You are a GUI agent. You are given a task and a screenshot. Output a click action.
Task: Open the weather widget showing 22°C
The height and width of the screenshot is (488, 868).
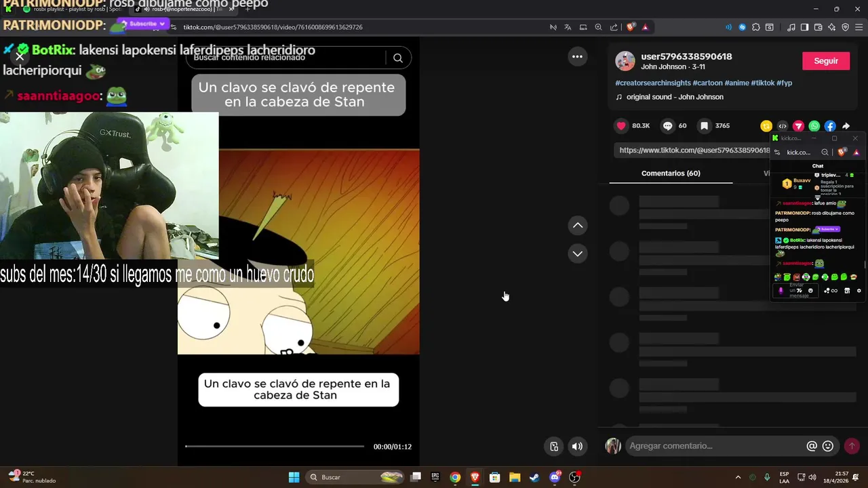click(32, 477)
